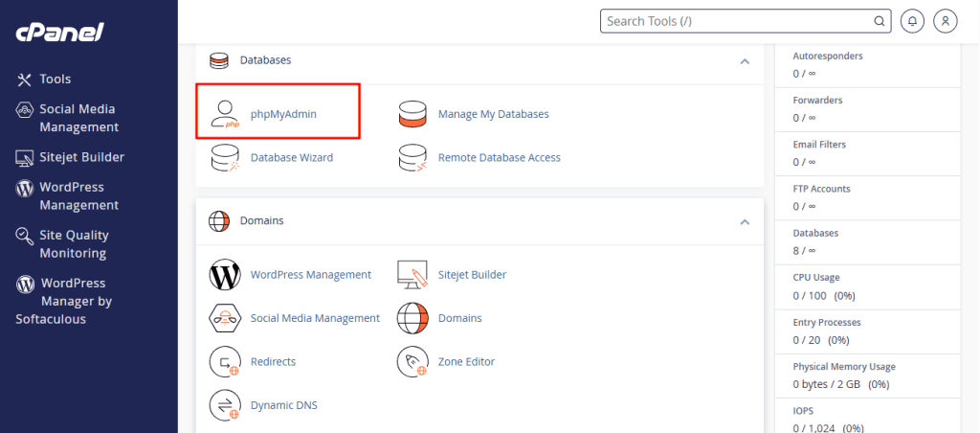Click the Sitejet Builder icon under Domains

(412, 275)
